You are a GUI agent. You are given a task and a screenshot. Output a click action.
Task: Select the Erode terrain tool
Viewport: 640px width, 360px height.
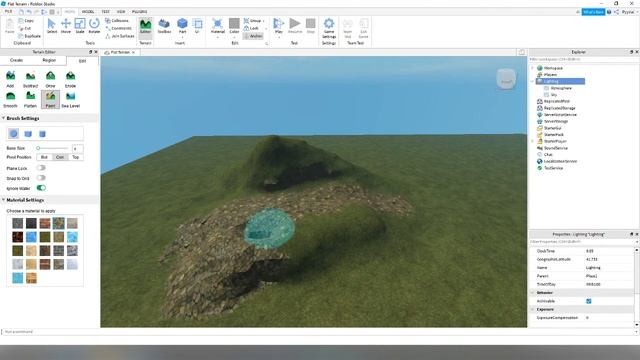pos(70,79)
